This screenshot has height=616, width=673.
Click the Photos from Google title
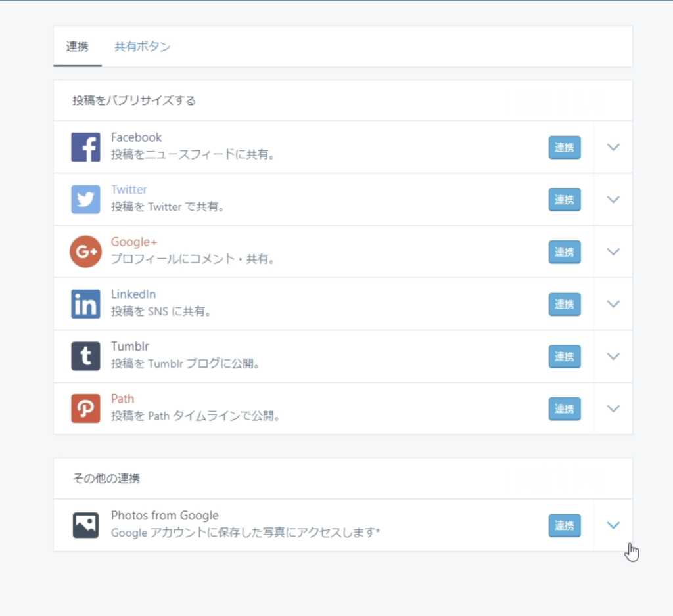tap(165, 515)
